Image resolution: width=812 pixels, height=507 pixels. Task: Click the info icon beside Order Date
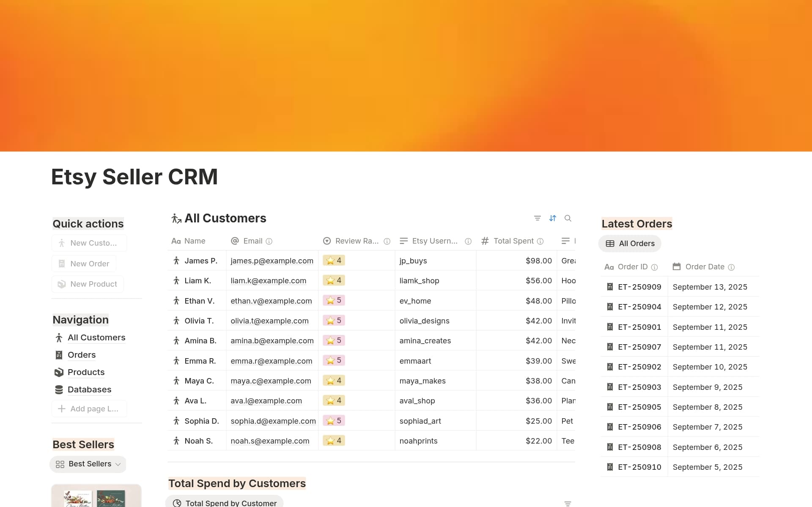pyautogui.click(x=731, y=267)
